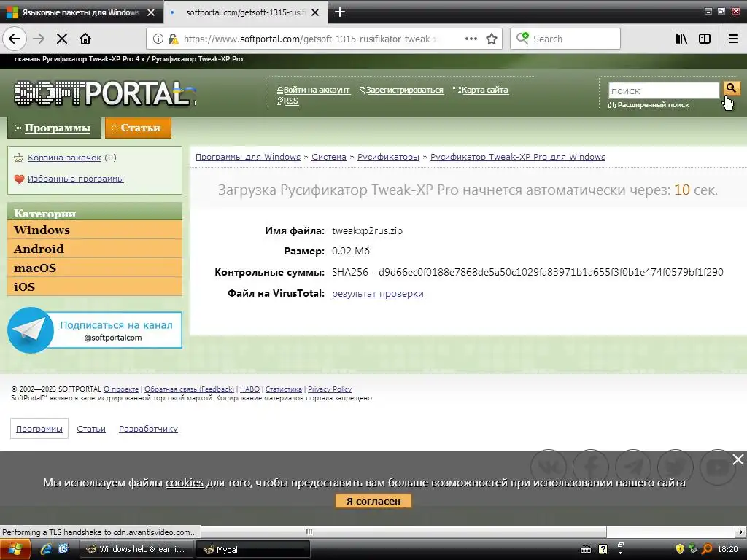Screen dimensions: 747x560
Task: Dismiss the cookie banner with X
Action: point(738,459)
